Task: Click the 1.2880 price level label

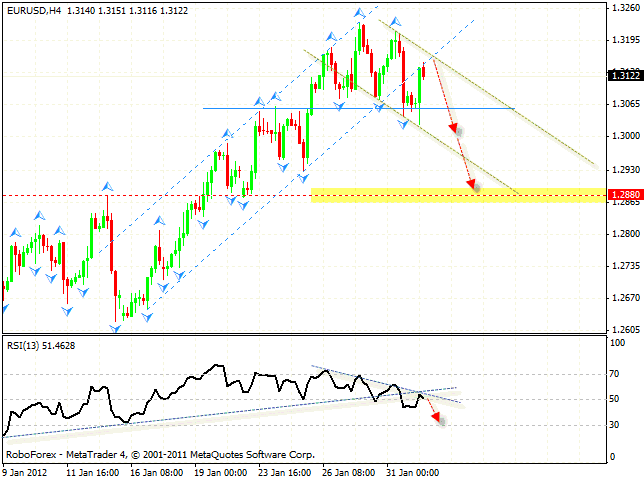Action: pos(622,195)
